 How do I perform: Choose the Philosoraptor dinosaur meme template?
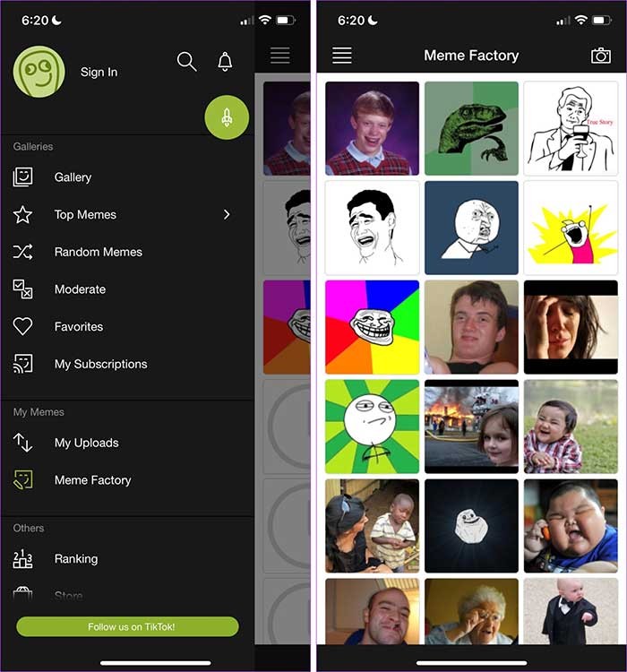471,128
